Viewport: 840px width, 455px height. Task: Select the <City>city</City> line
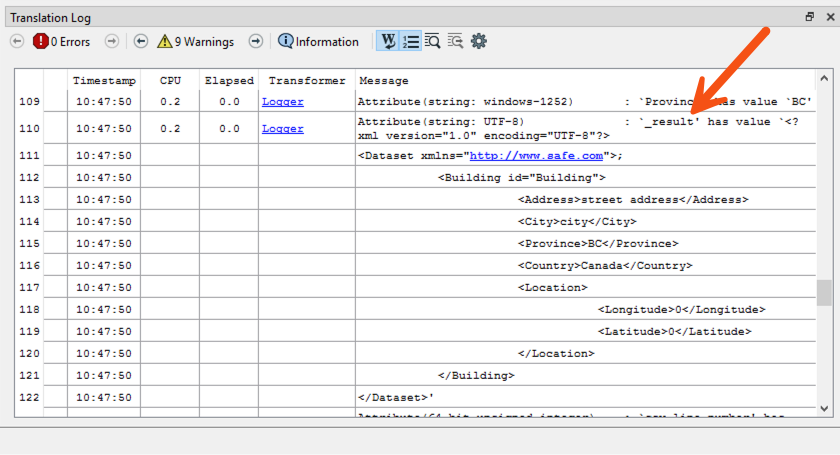[577, 221]
